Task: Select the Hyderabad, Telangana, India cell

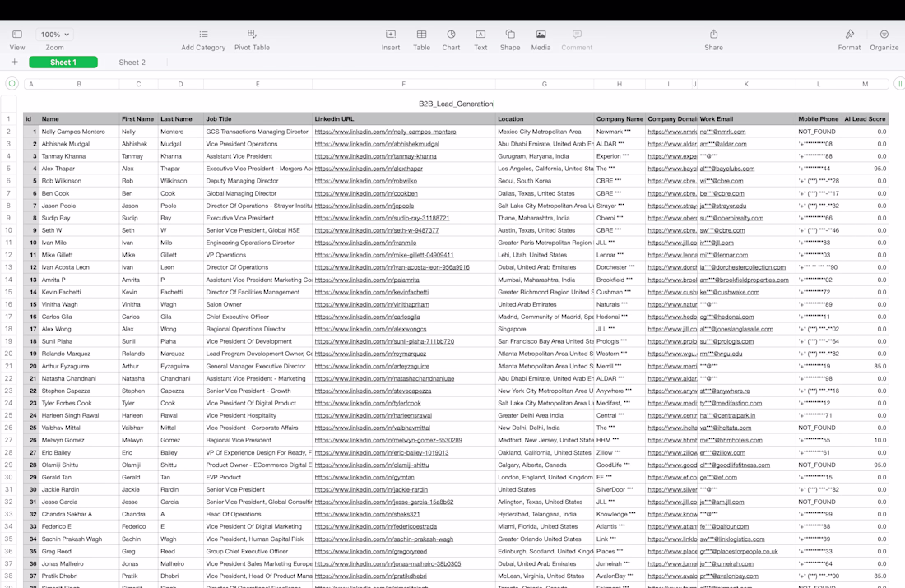Action: [x=545, y=514]
